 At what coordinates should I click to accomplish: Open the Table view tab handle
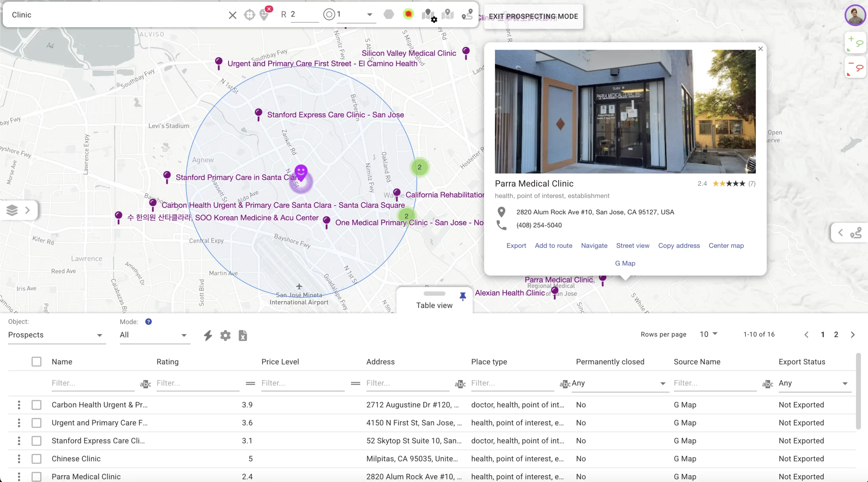pos(434,294)
